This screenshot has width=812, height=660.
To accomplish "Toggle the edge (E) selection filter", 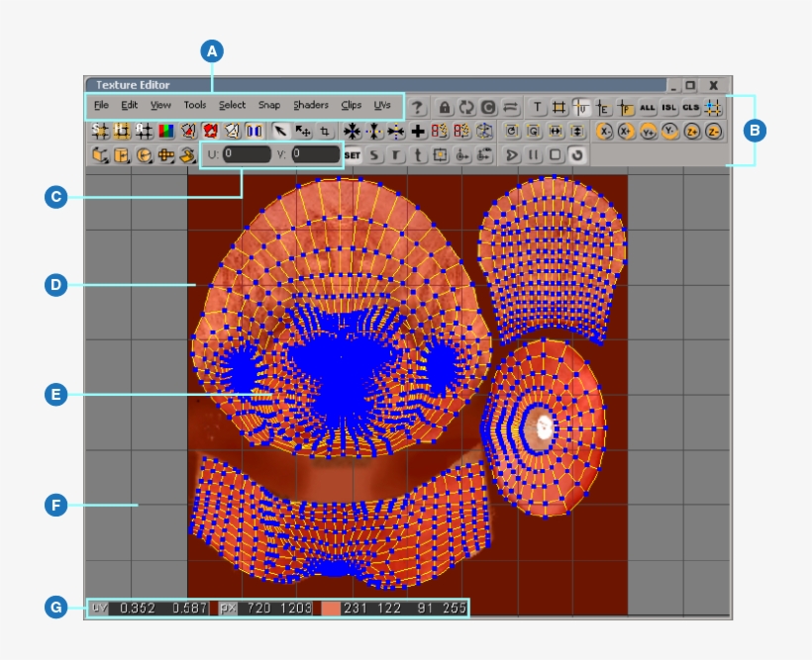I will (x=603, y=107).
